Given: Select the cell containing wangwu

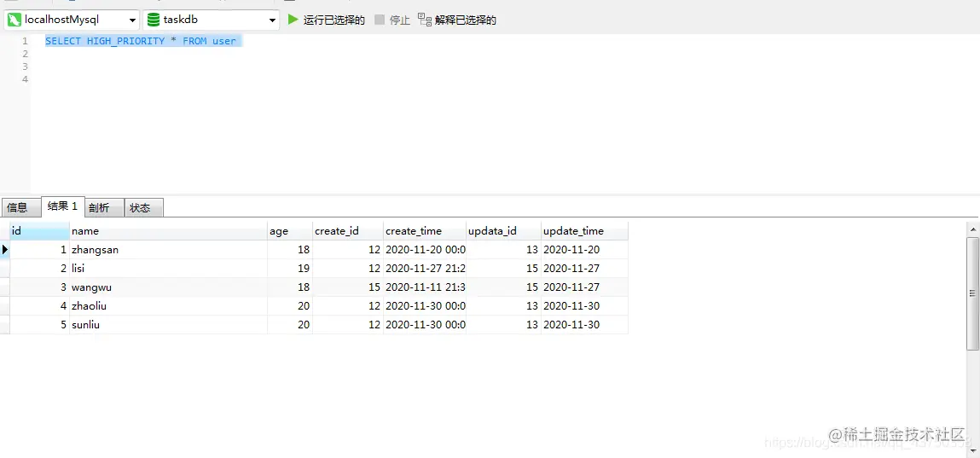Looking at the screenshot, I should pos(168,287).
